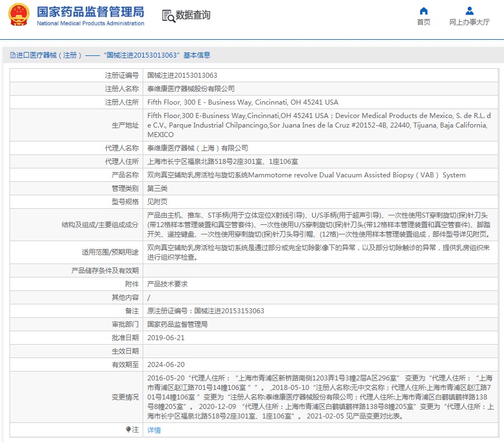Open the 详情 link
Viewport: 504px width, 442px height.
[154, 430]
